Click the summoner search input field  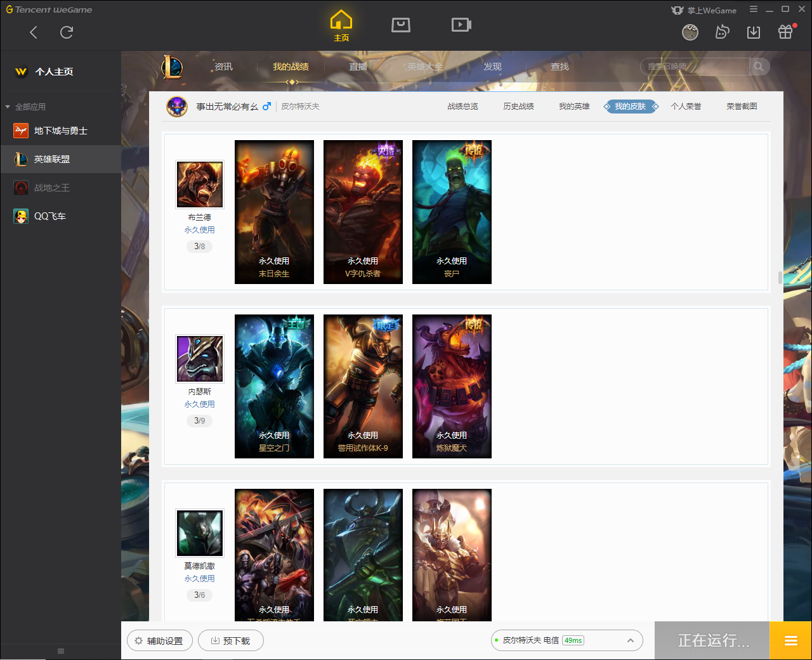tap(695, 67)
